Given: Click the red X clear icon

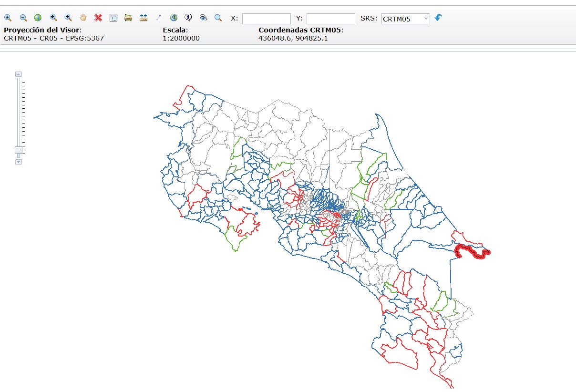Looking at the screenshot, I should click(98, 18).
